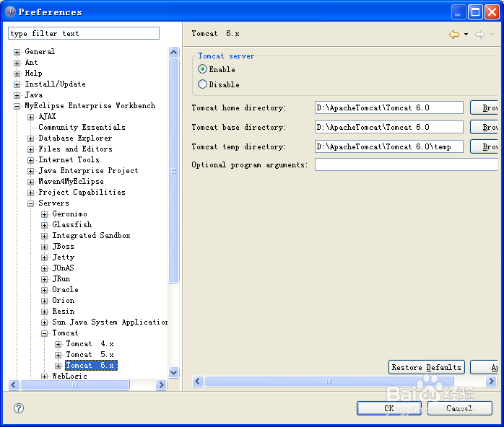Click Tomcat home directory field
The image size is (504, 427).
click(389, 107)
